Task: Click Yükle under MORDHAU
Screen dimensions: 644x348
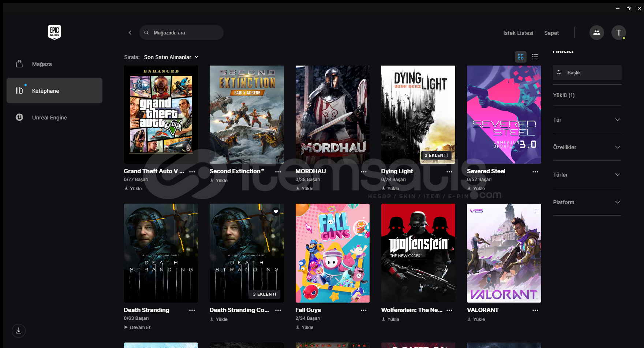Action: click(x=304, y=189)
